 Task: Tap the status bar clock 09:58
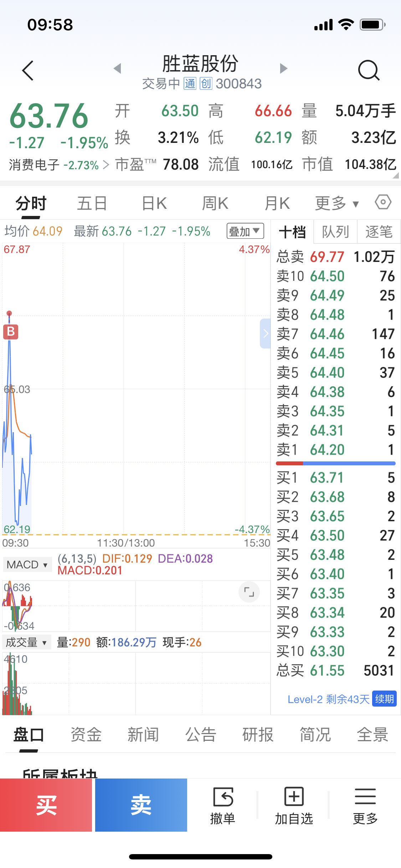pyautogui.click(x=50, y=25)
